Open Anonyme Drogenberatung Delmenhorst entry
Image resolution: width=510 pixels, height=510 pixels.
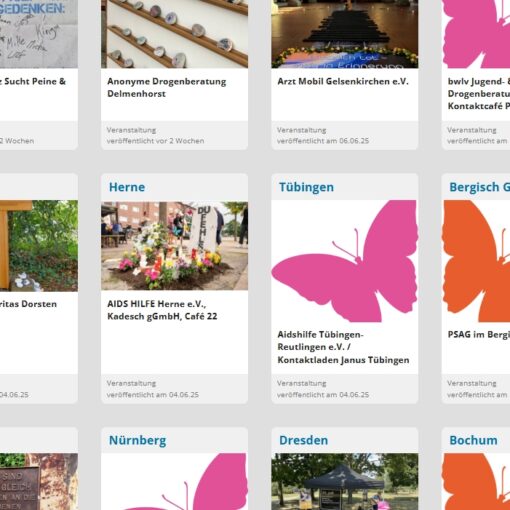[x=167, y=87]
